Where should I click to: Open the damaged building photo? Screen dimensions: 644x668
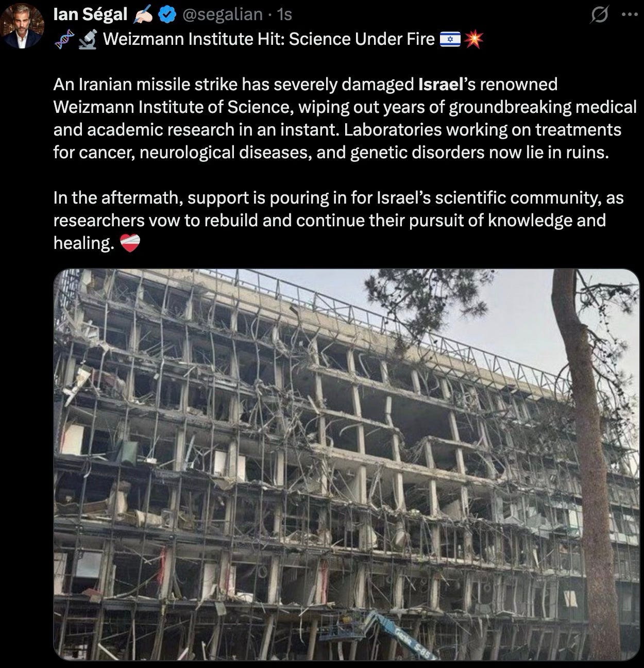tap(346, 464)
